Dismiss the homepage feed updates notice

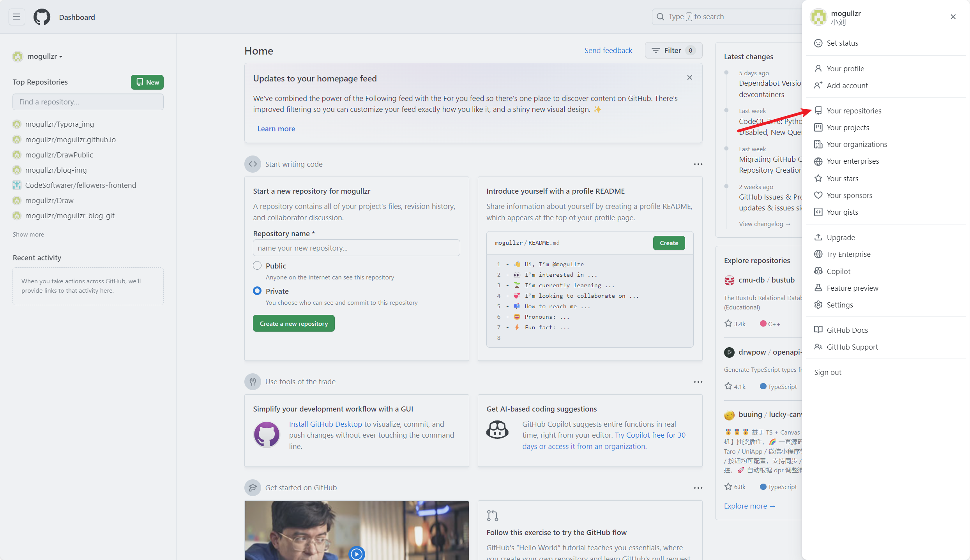(689, 78)
